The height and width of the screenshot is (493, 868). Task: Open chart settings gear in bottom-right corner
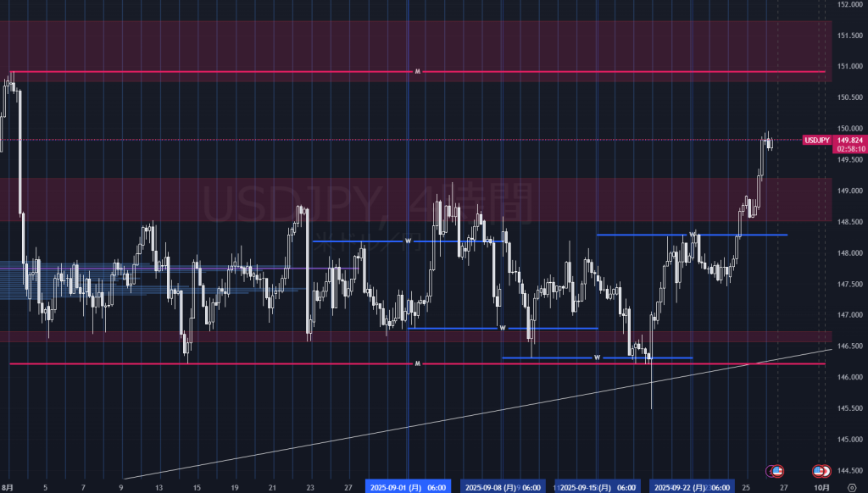pyautogui.click(x=851, y=488)
